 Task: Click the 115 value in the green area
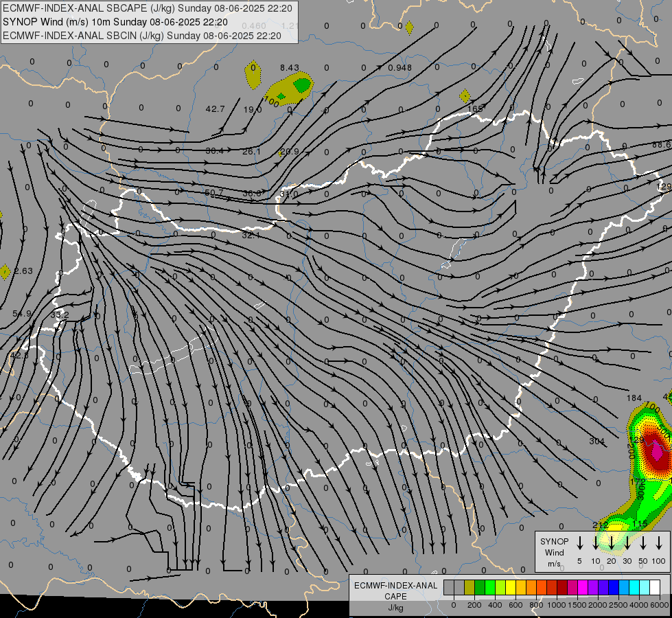click(x=640, y=524)
